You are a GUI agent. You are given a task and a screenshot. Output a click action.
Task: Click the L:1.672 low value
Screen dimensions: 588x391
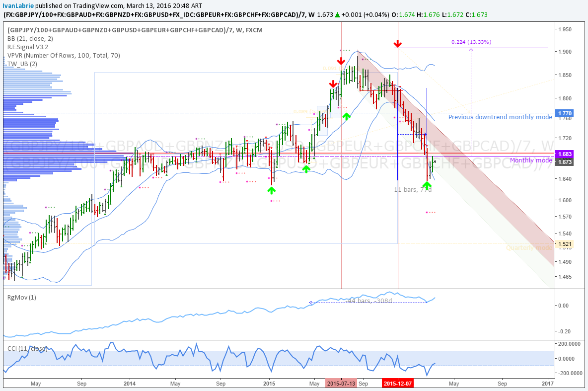[452, 14]
